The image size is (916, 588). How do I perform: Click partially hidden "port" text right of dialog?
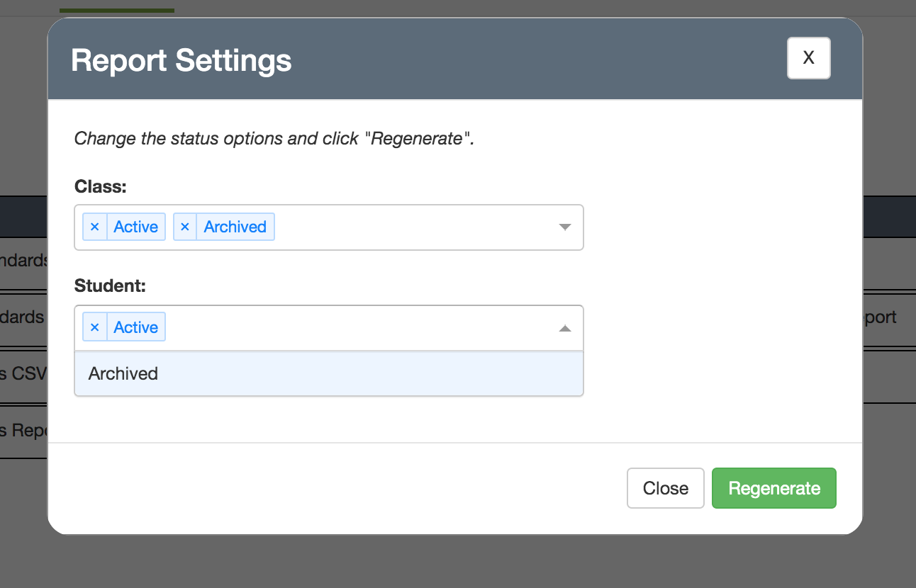(880, 317)
